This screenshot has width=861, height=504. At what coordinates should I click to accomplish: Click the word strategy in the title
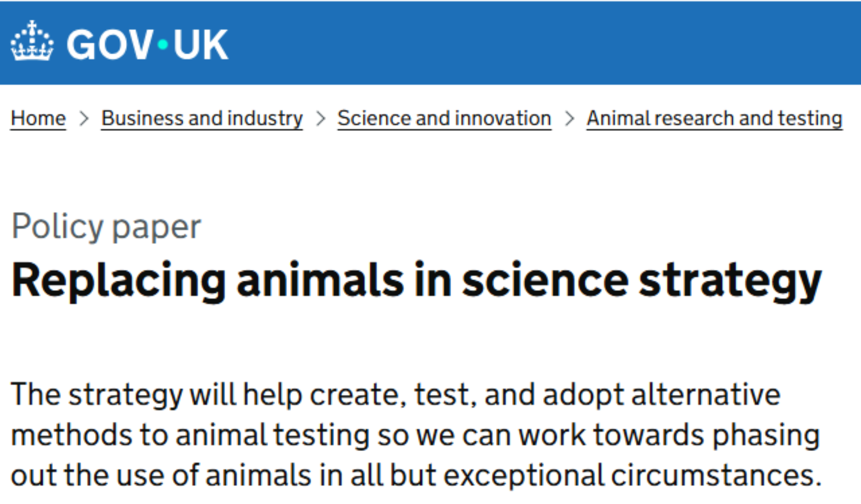pyautogui.click(x=730, y=281)
